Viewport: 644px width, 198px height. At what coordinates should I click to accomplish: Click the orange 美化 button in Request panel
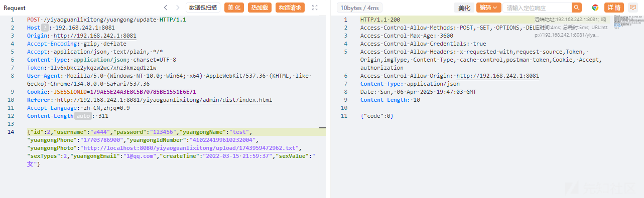click(x=234, y=8)
